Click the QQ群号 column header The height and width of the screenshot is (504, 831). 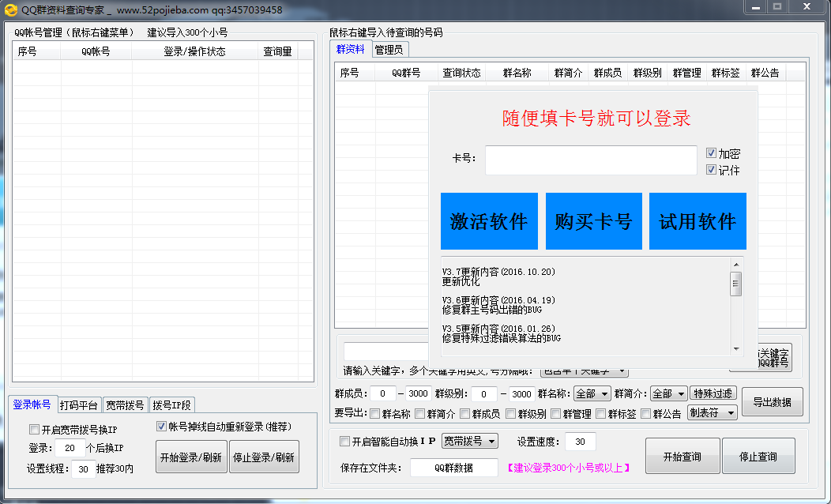click(407, 73)
